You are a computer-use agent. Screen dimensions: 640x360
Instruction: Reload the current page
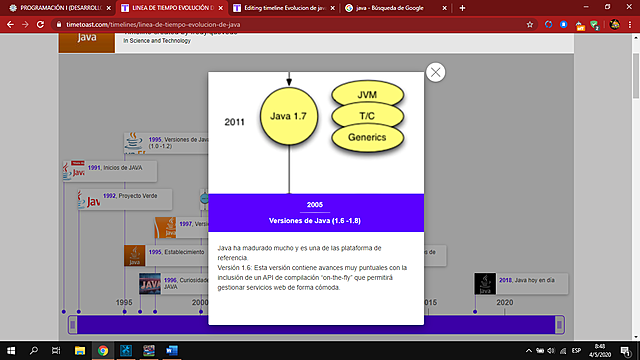[x=40, y=24]
